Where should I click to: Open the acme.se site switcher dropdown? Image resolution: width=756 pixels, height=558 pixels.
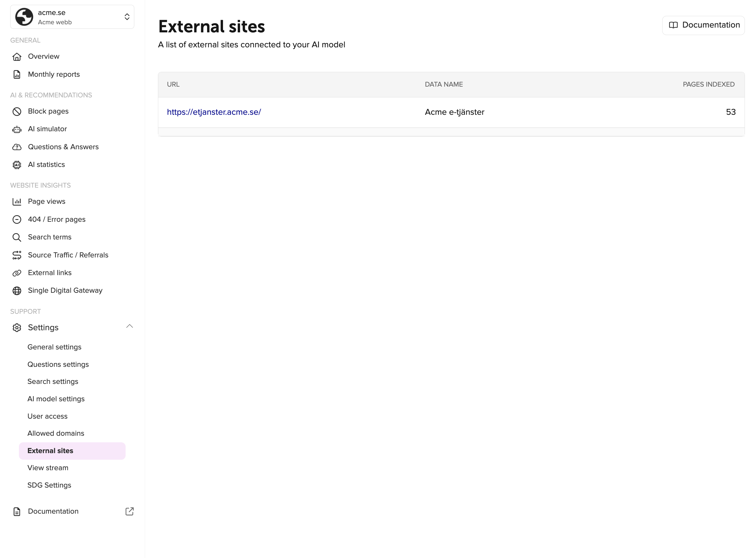(72, 17)
